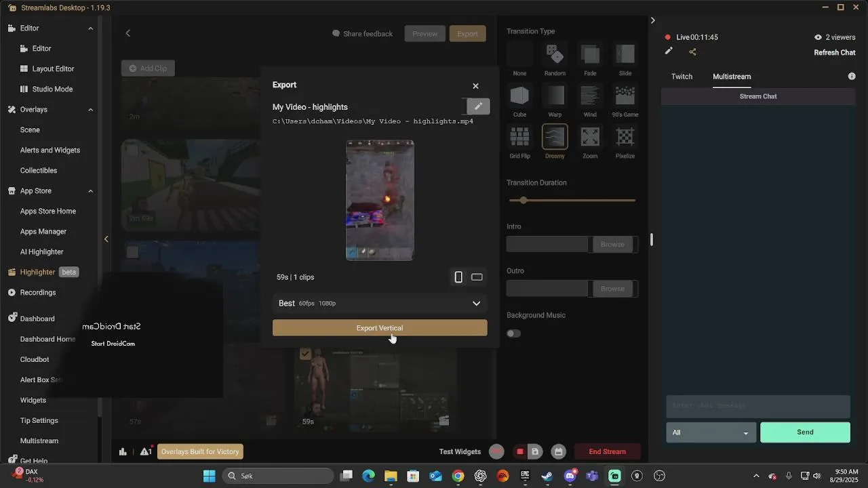Screen dimensions: 868x488
Task: Open Discord from the taskbar
Action: pos(569,476)
